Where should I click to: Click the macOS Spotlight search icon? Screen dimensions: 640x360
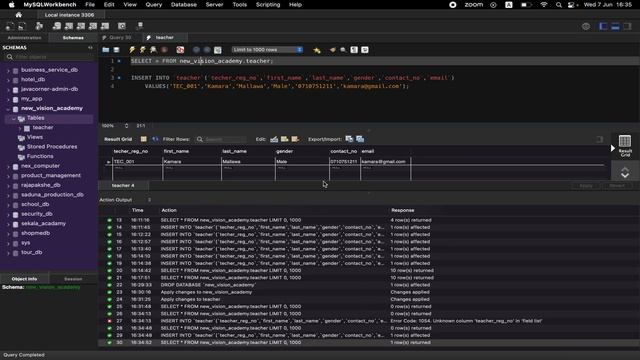click(x=558, y=4)
